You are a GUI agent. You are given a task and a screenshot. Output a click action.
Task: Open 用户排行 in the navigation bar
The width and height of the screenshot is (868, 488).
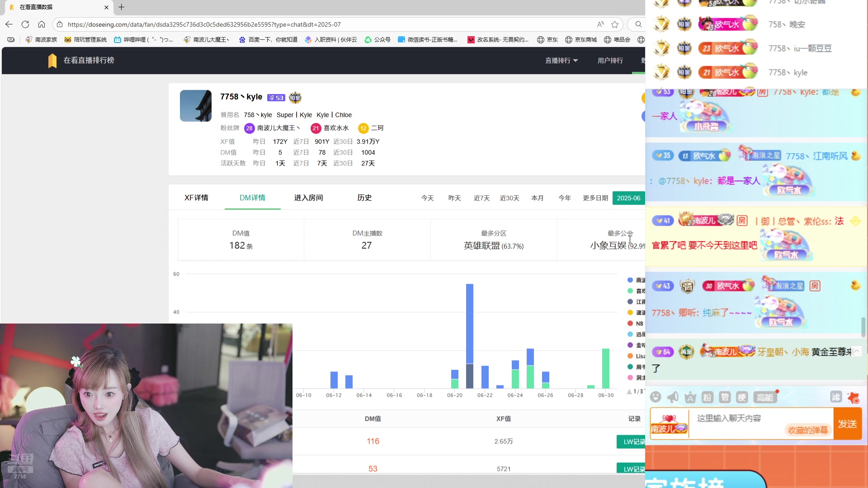click(x=610, y=61)
